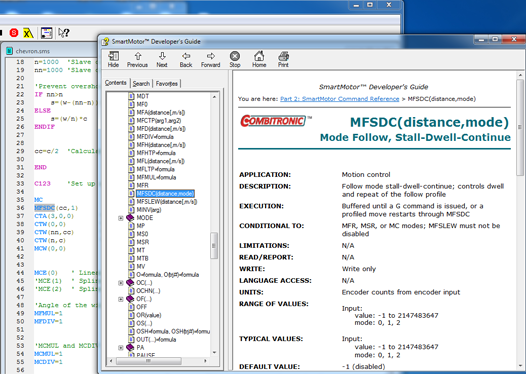Click the Back toolbar button

[x=186, y=59]
